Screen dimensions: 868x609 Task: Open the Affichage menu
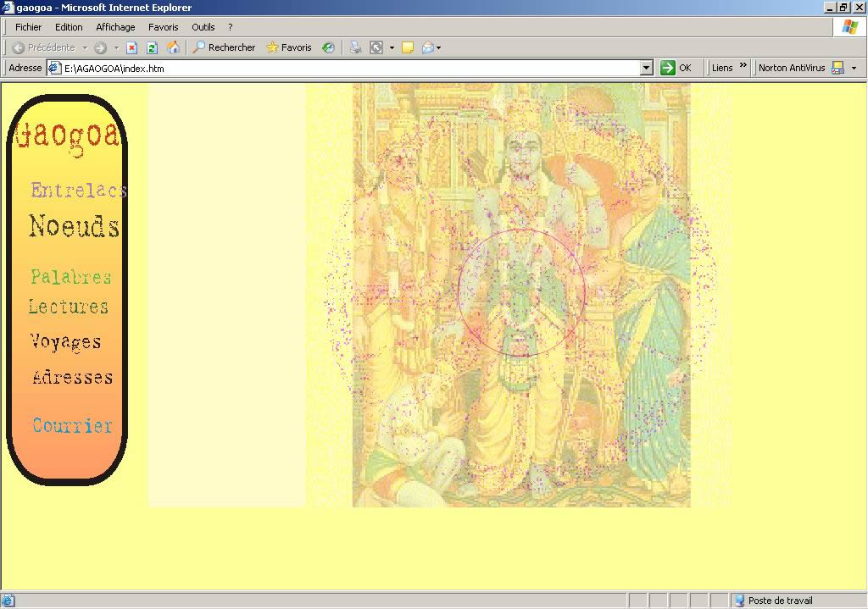tap(115, 27)
